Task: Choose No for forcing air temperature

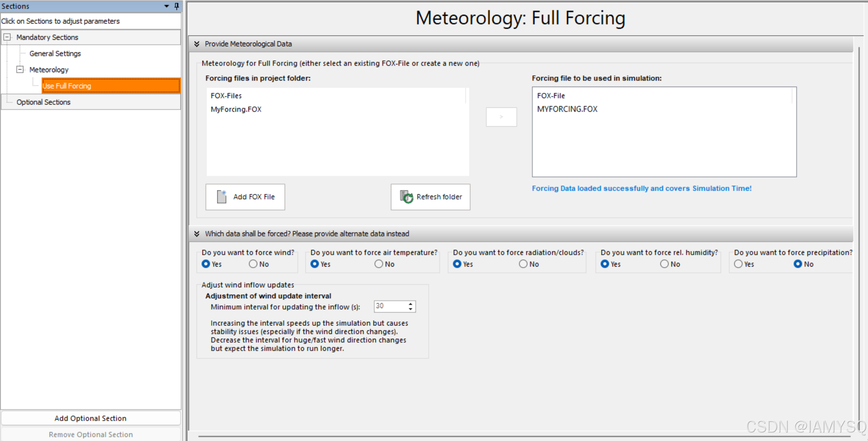Action: (x=379, y=264)
